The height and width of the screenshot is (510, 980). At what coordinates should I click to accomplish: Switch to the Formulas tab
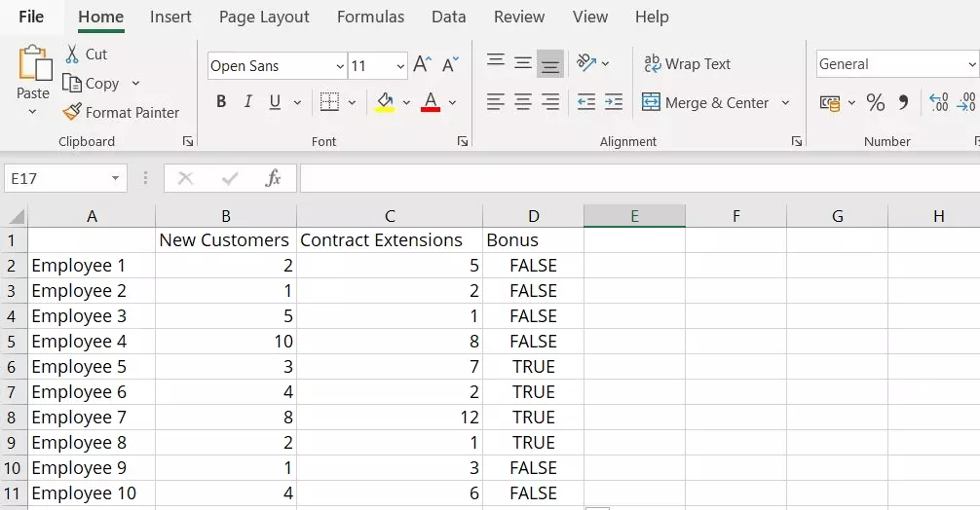[x=370, y=17]
